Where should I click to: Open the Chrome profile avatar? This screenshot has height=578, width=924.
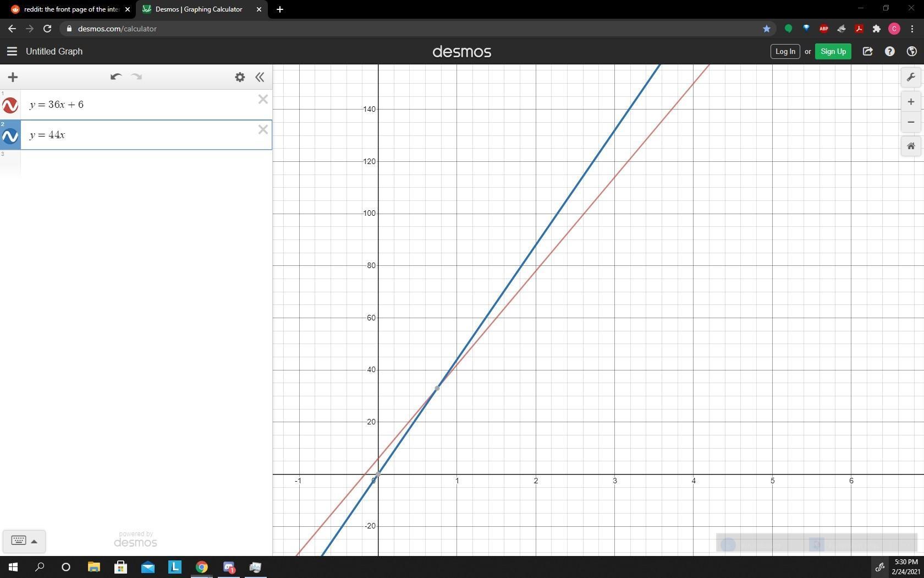pos(894,29)
